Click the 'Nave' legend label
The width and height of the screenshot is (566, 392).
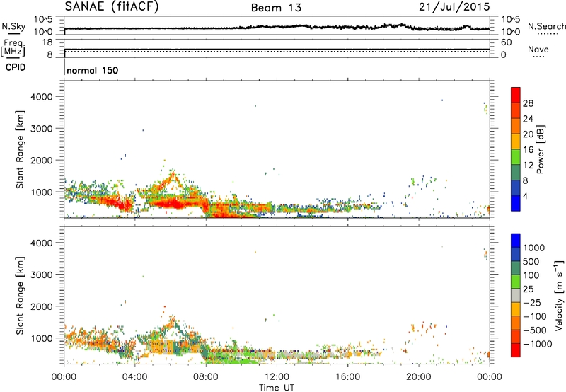point(538,49)
